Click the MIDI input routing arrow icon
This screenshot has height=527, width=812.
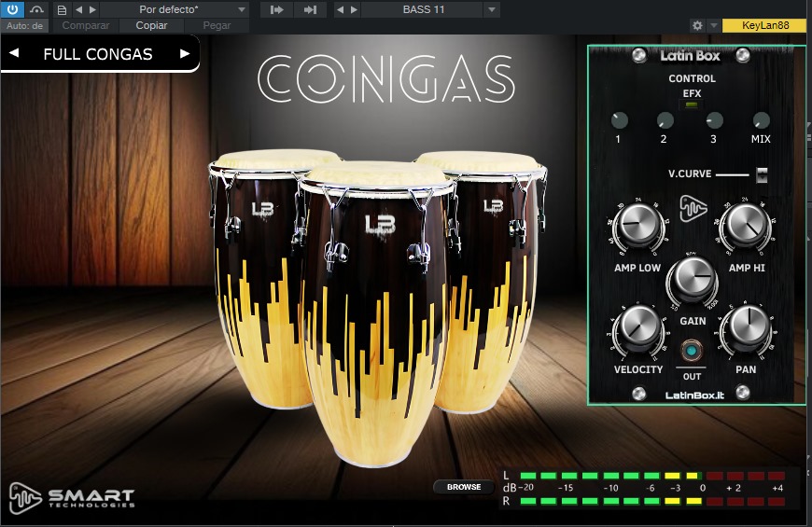276,9
